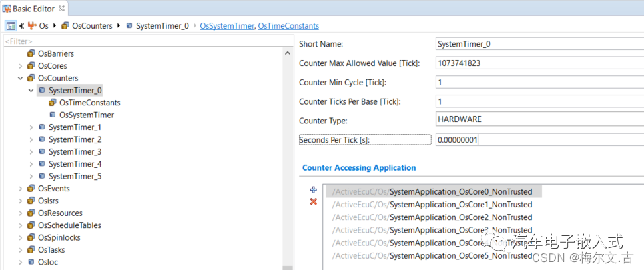Screen dimensions: 644x270
Task: Click the tree view toggle icon in breadcrumb
Action: pyautogui.click(x=11, y=26)
